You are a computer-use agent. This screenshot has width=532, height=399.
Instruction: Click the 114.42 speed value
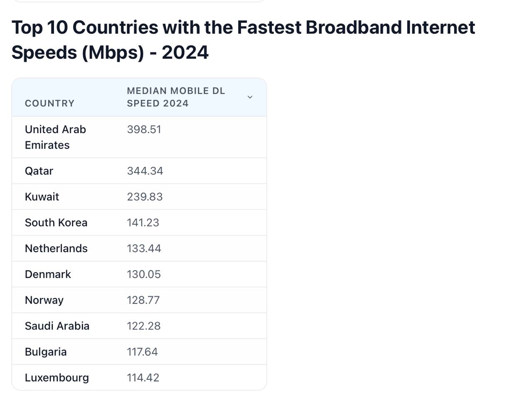coord(143,377)
